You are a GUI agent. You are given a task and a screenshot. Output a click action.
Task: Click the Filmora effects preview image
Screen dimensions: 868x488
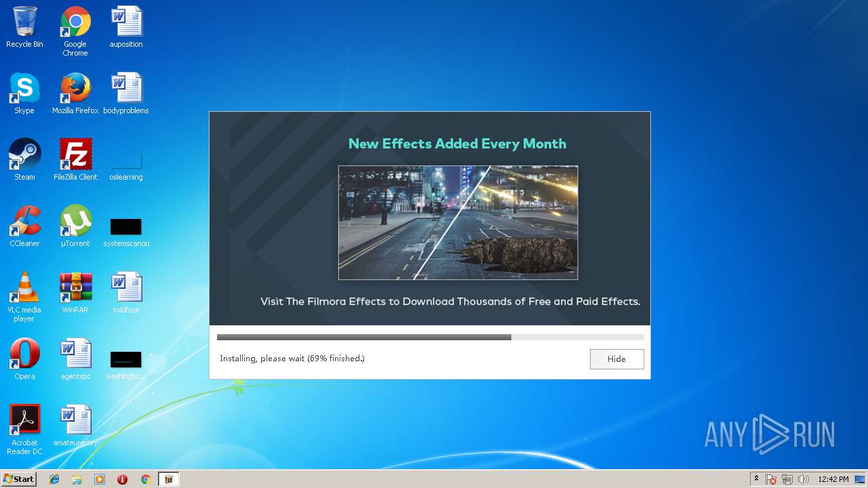[458, 222]
